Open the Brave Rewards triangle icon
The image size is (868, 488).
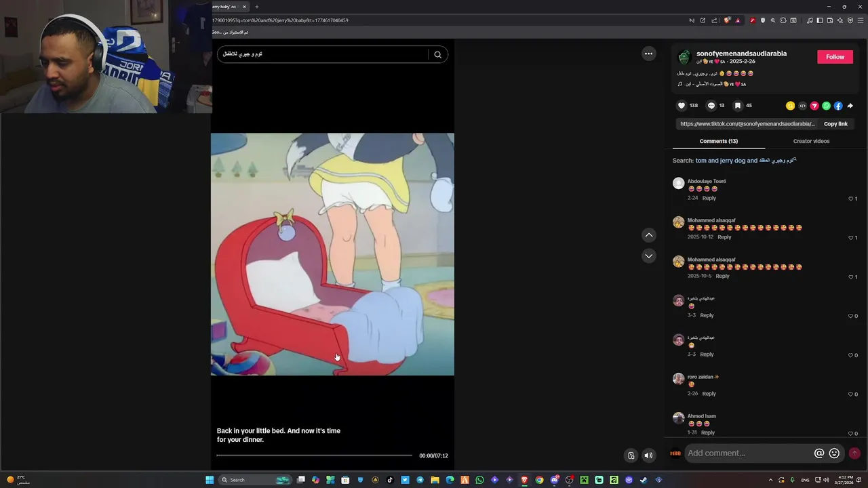[x=738, y=20]
